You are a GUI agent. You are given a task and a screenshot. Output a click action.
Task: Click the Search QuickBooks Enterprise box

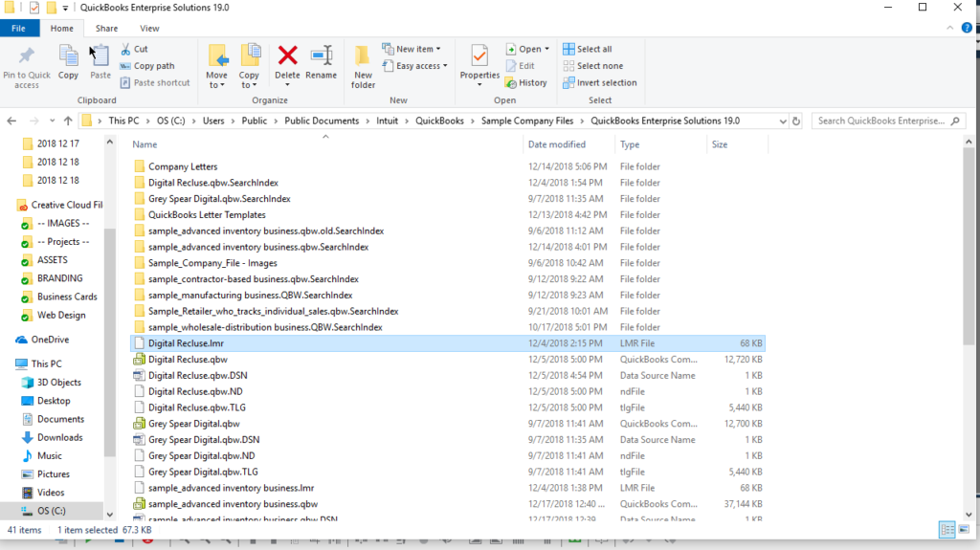[x=887, y=121]
